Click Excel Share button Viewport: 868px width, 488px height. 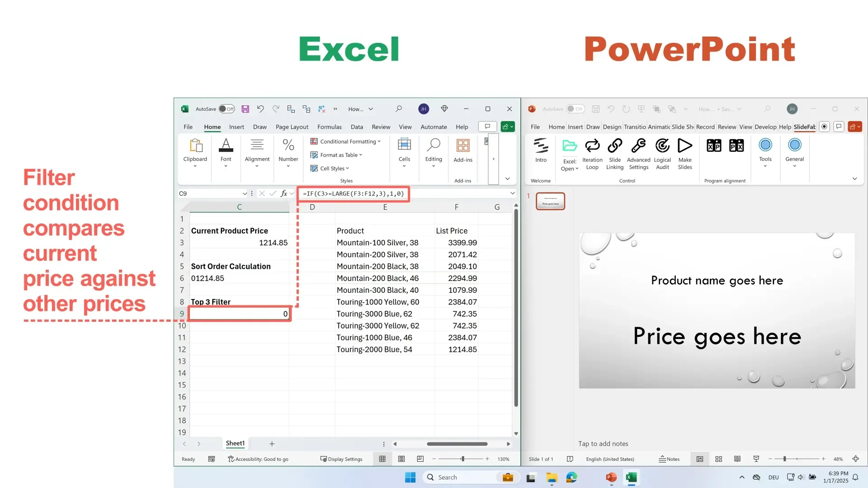tap(508, 127)
